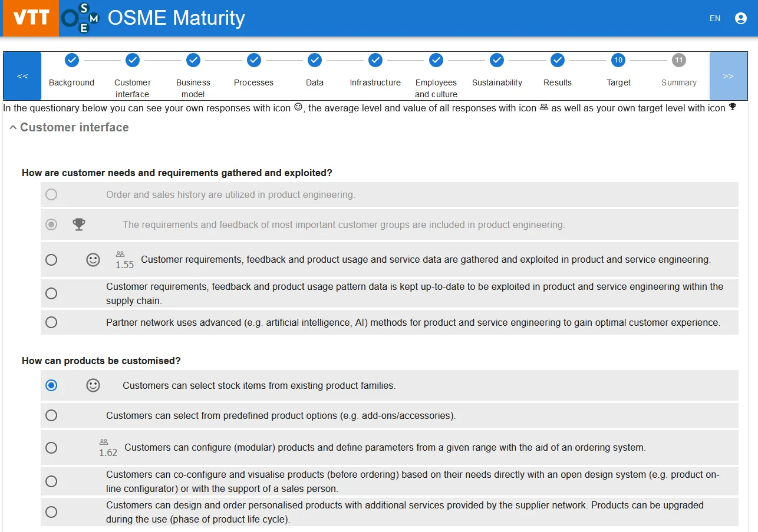Jump to the Results step
This screenshot has width=758, height=532.
[558, 60]
